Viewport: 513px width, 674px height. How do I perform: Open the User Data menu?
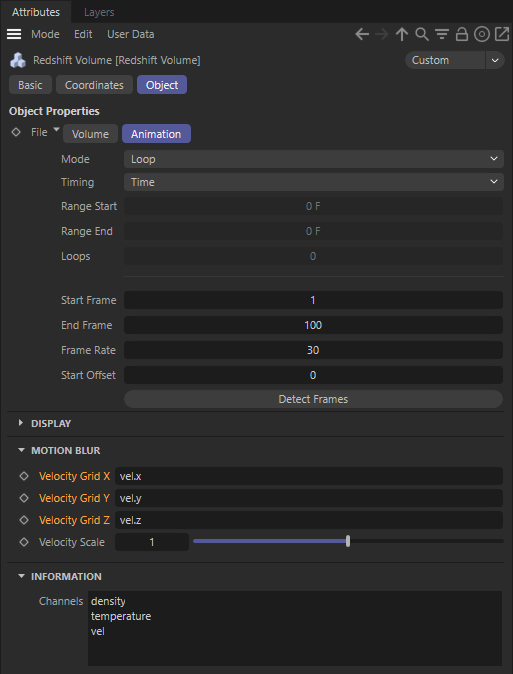click(x=131, y=34)
